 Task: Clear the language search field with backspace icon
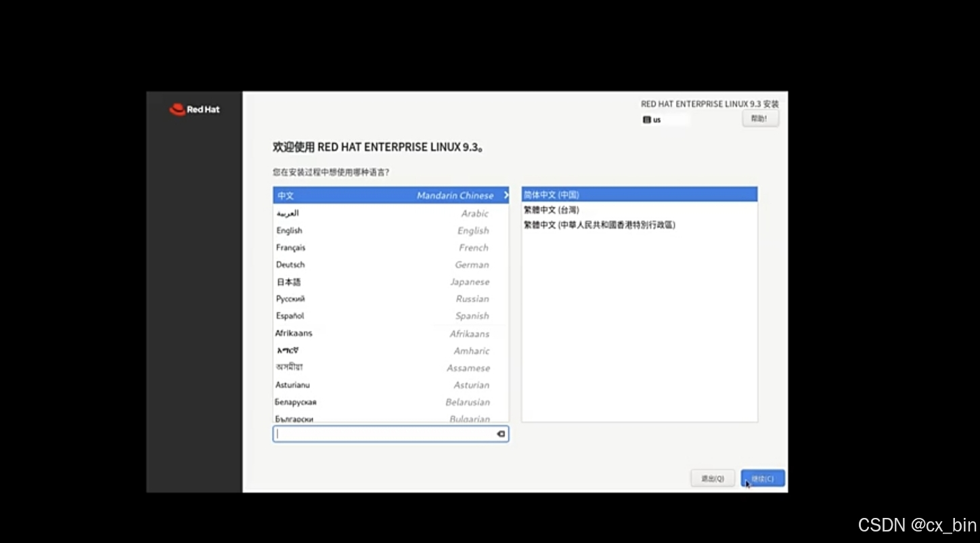(501, 434)
